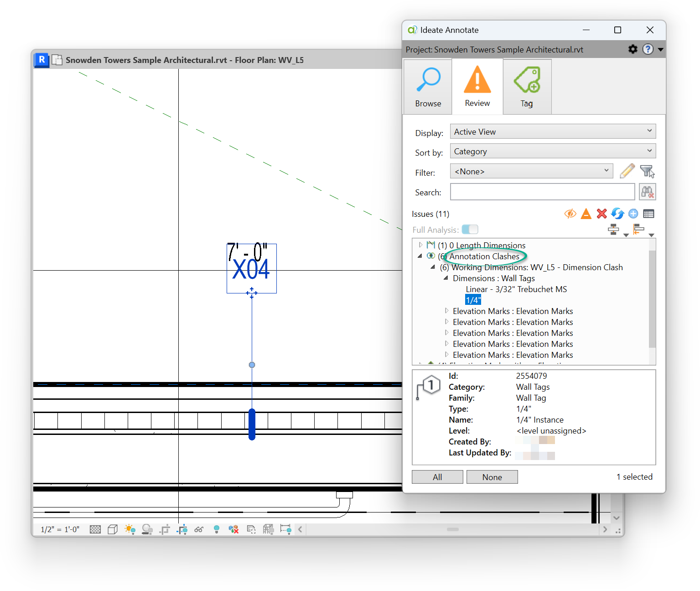Toggle Shadows icon in Revit view bar
The height and width of the screenshot is (591, 700).
coord(147,529)
